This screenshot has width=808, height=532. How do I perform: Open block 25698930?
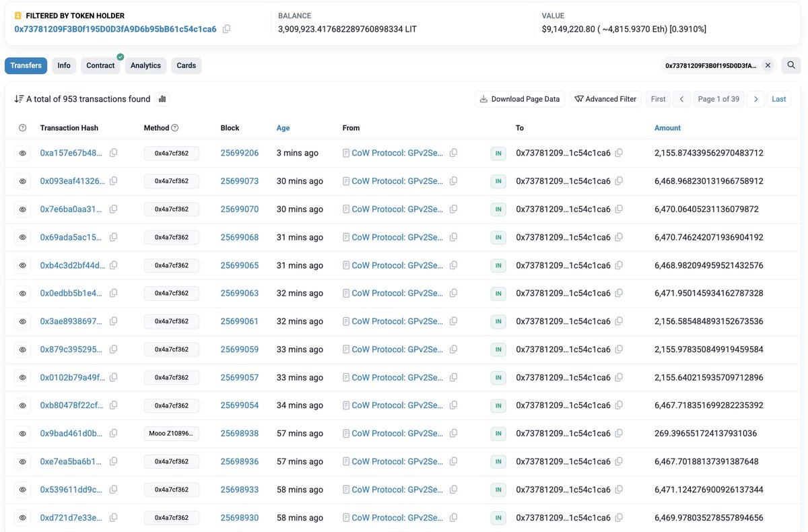(240, 518)
